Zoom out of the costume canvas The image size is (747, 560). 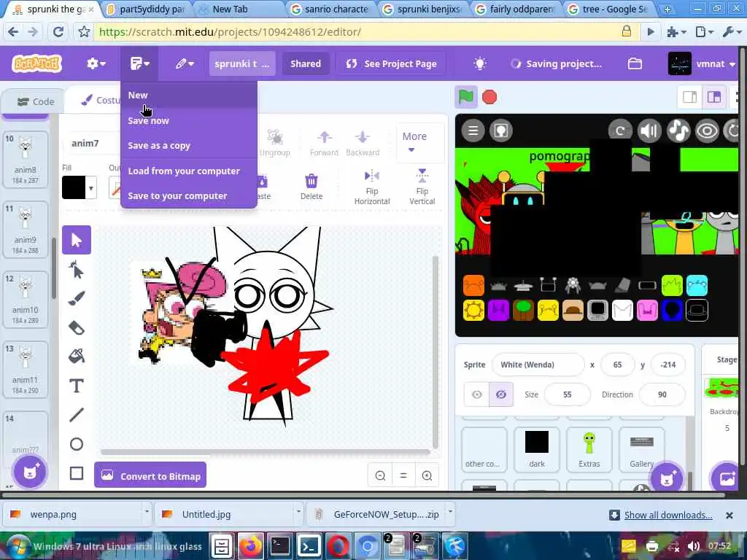coord(380,475)
